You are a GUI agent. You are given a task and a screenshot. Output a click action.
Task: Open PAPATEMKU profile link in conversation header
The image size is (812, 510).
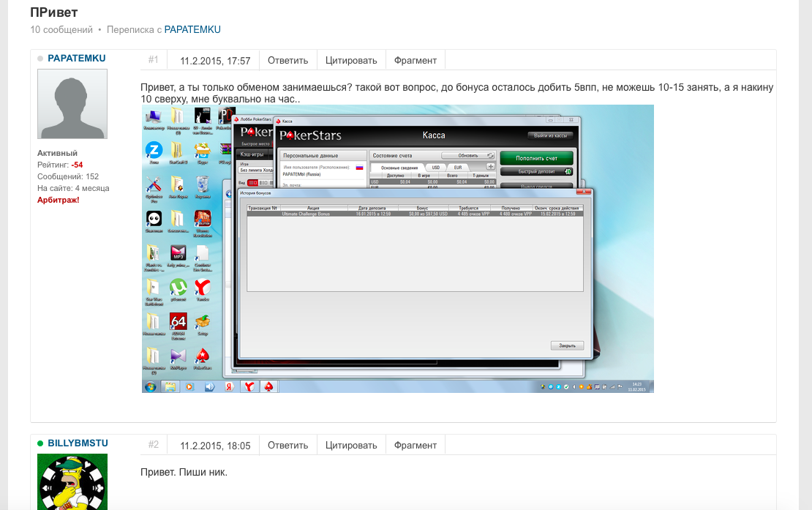[192, 29]
